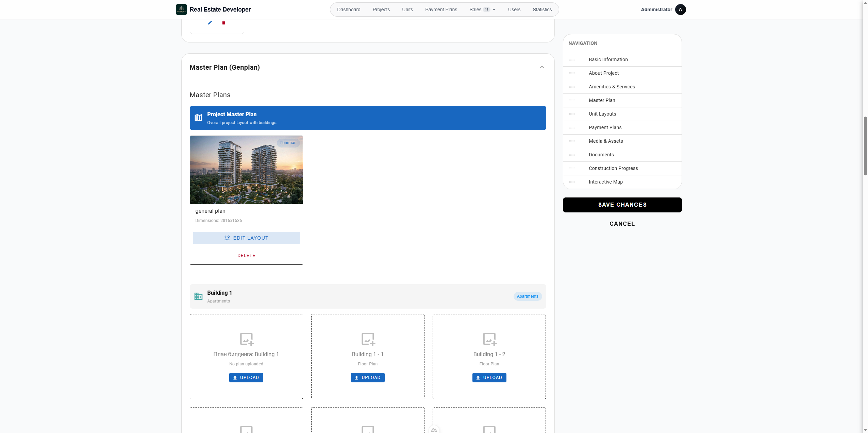Click the Project Master Plan blue banner
Image resolution: width=868 pixels, height=433 pixels.
[x=368, y=118]
